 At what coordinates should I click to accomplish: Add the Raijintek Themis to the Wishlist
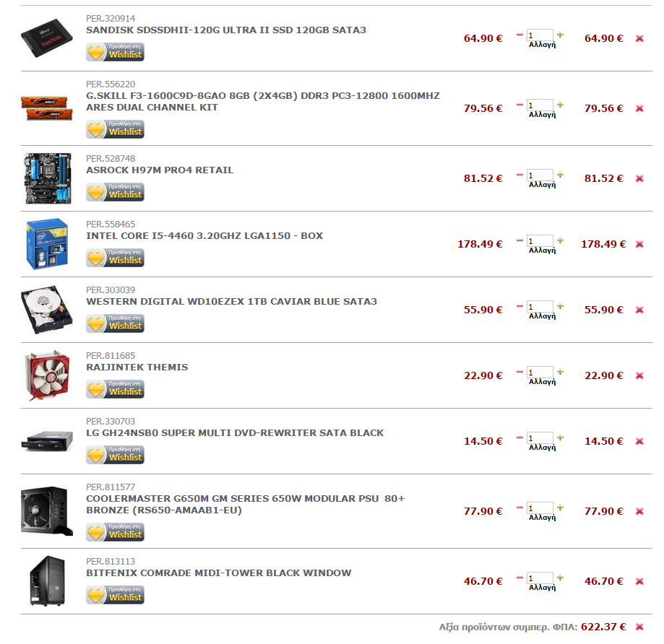point(115,389)
